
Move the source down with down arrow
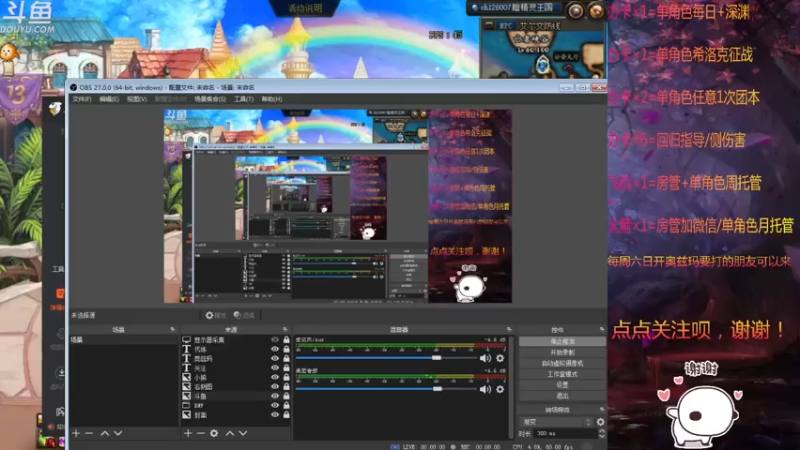point(243,433)
